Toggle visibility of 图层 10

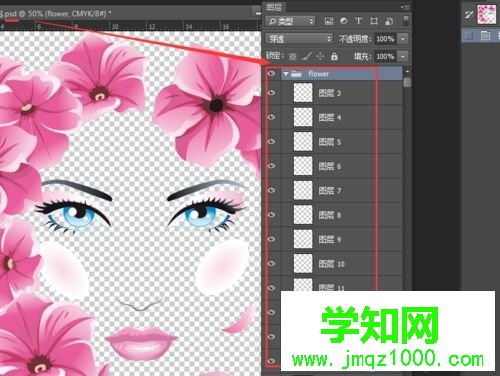[272, 263]
